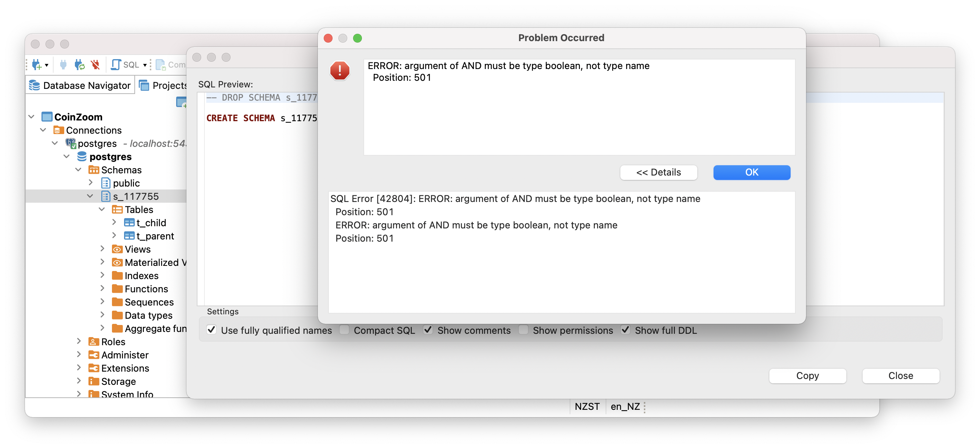Click the Reconnect plug icon
The width and height of the screenshot is (980, 448).
pos(79,65)
